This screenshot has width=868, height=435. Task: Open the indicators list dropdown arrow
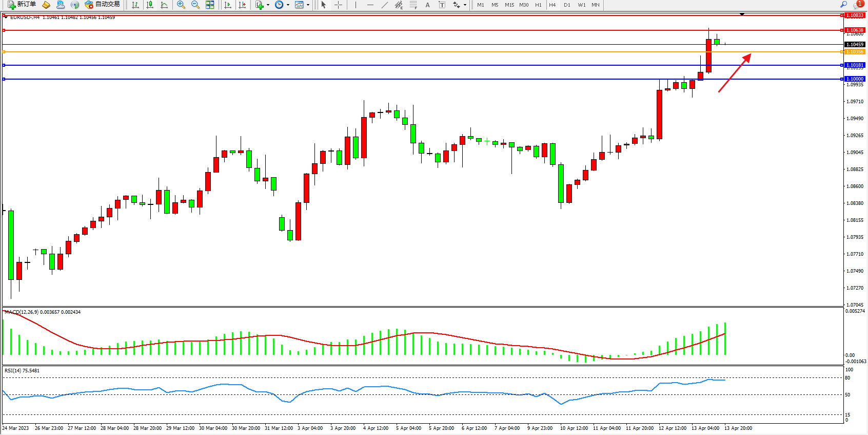click(268, 5)
